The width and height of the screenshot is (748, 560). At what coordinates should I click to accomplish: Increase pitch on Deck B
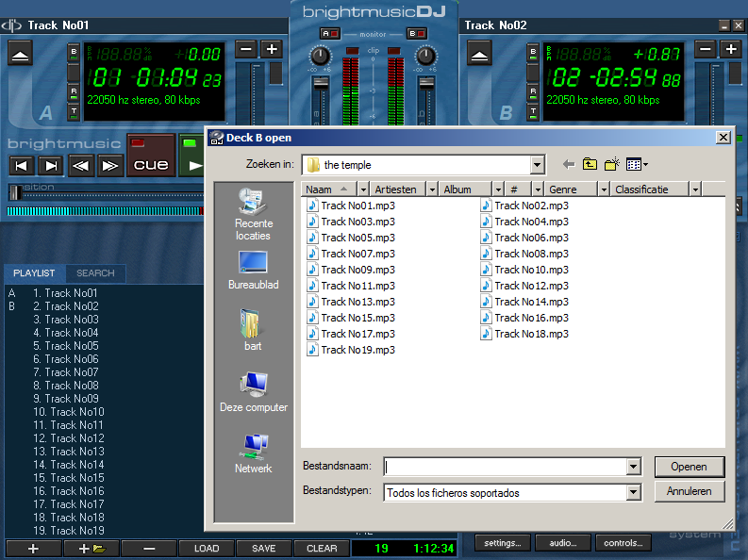[x=731, y=49]
